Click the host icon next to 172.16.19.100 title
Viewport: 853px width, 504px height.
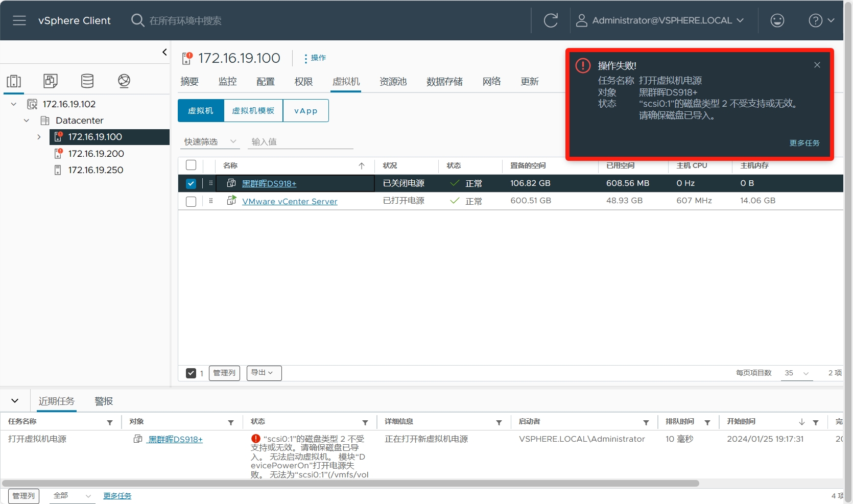click(187, 58)
